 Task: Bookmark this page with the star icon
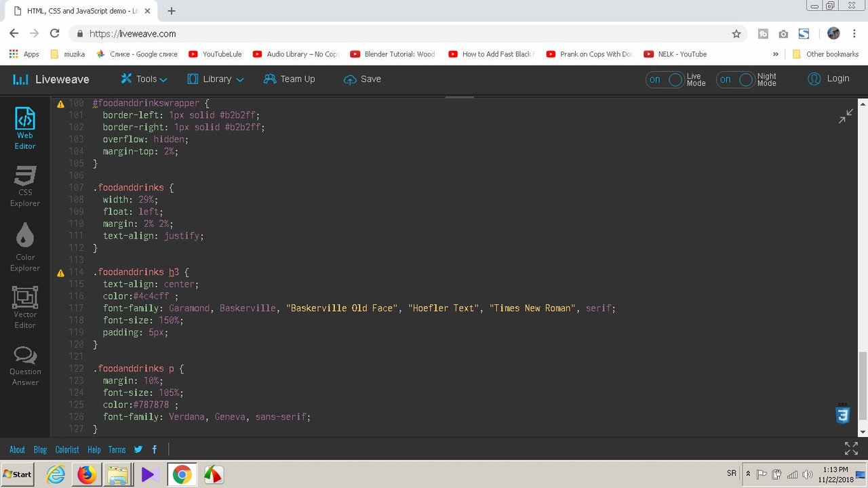click(x=736, y=33)
